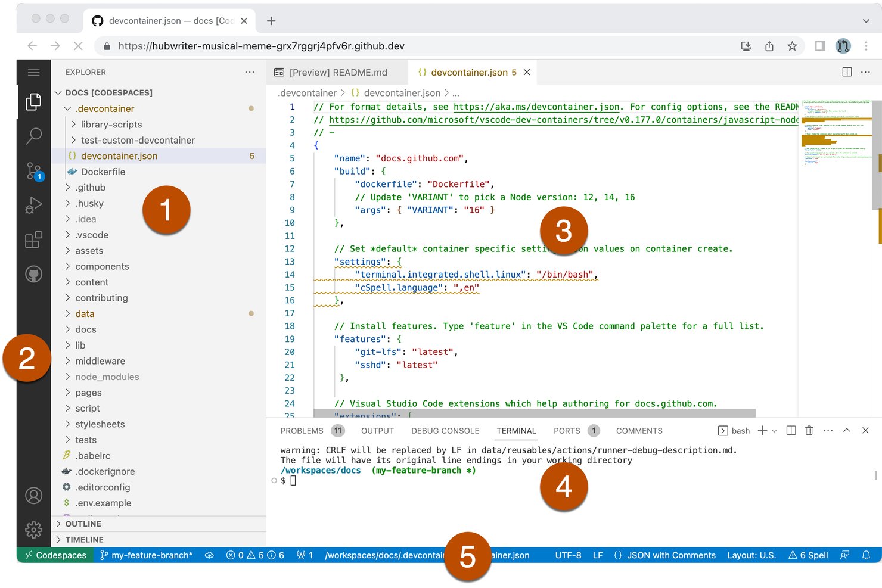This screenshot has height=588, width=882.
Task: Collapse the .devcontainer folder
Action: click(x=159, y=108)
